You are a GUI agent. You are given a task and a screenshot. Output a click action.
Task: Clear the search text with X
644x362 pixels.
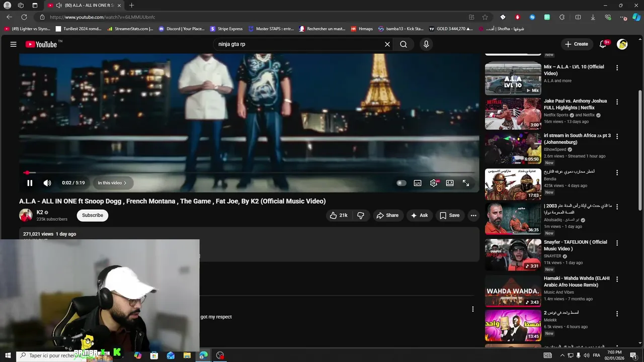(387, 44)
